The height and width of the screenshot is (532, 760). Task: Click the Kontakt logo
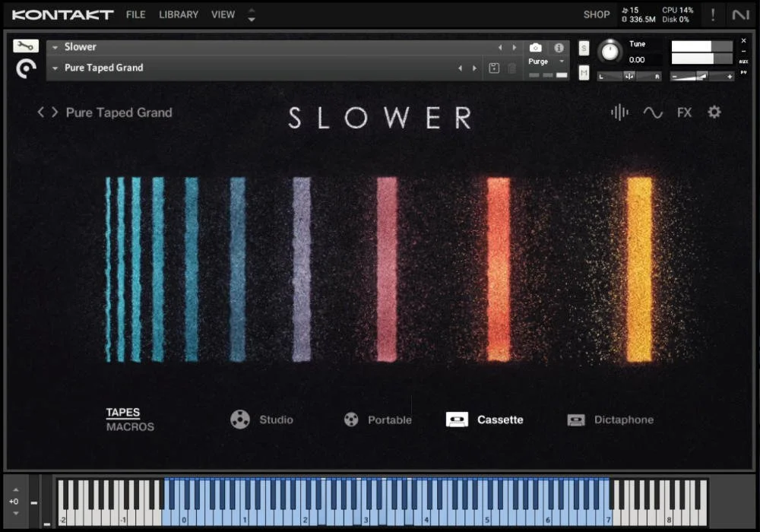(x=62, y=15)
